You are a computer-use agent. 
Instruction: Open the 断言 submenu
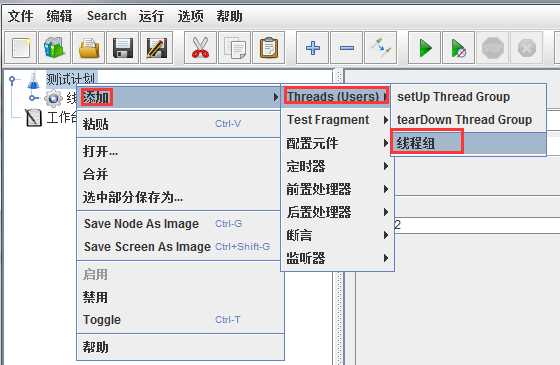click(337, 235)
